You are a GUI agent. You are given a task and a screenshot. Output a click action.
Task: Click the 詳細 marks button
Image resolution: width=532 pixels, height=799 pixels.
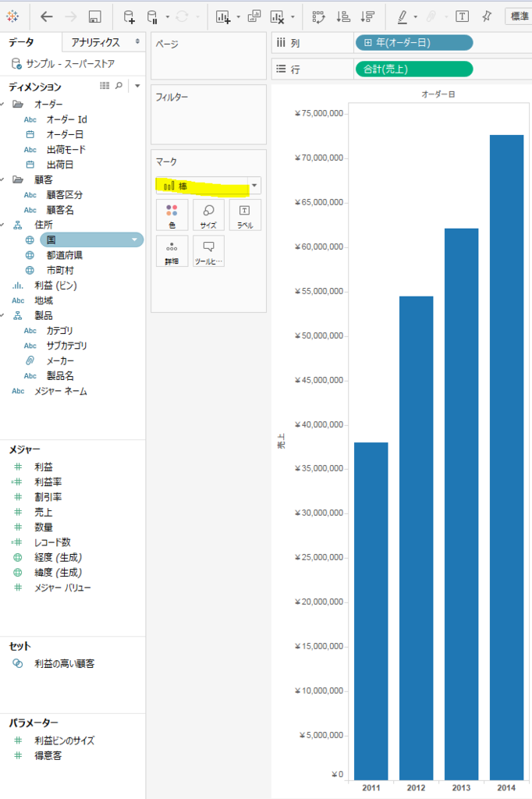coord(172,252)
